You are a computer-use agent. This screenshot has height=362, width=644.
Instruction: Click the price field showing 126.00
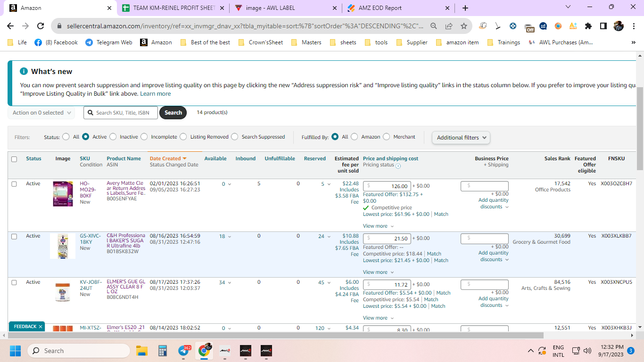(387, 186)
